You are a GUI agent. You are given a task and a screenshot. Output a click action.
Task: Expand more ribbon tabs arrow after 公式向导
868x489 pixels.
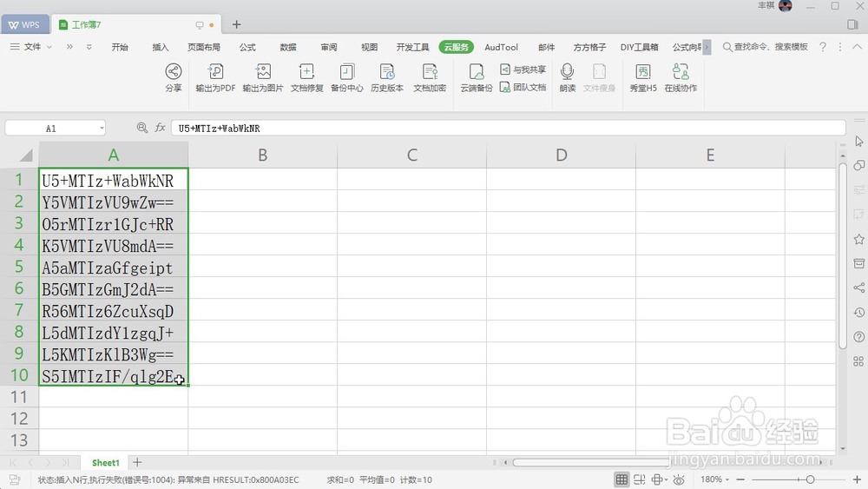click(x=707, y=47)
